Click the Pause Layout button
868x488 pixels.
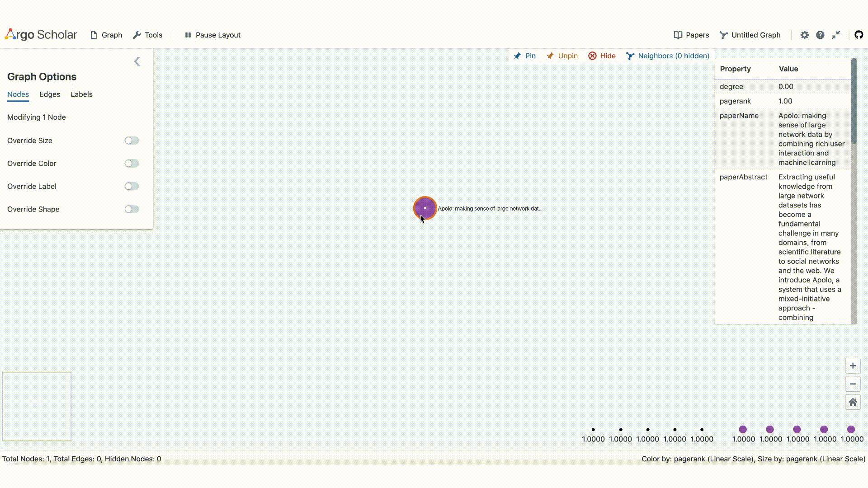[212, 35]
